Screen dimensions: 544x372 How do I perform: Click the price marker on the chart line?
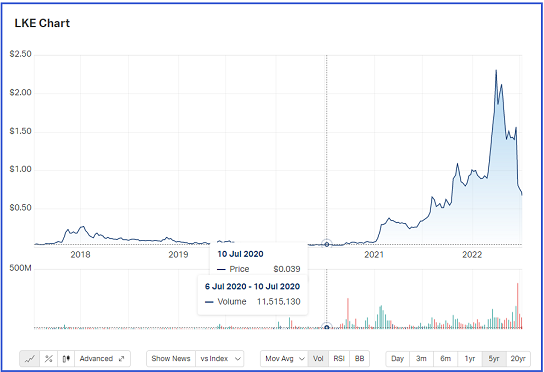point(326,244)
